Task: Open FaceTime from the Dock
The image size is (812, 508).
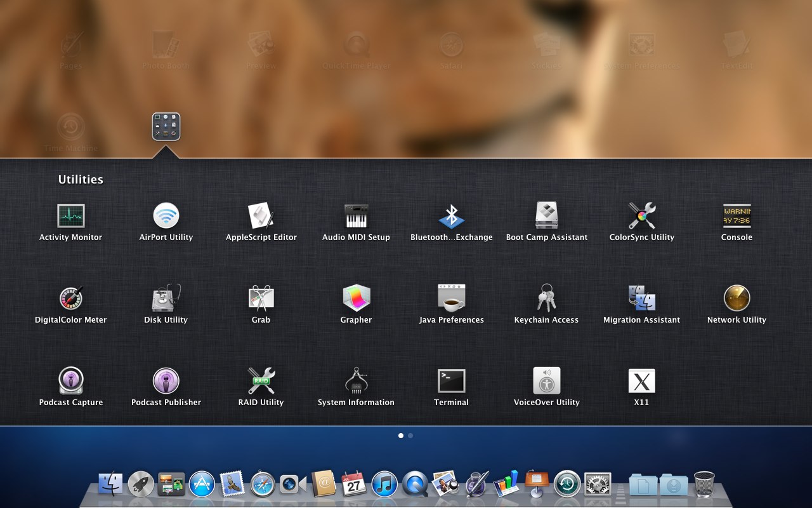Action: coord(293,485)
